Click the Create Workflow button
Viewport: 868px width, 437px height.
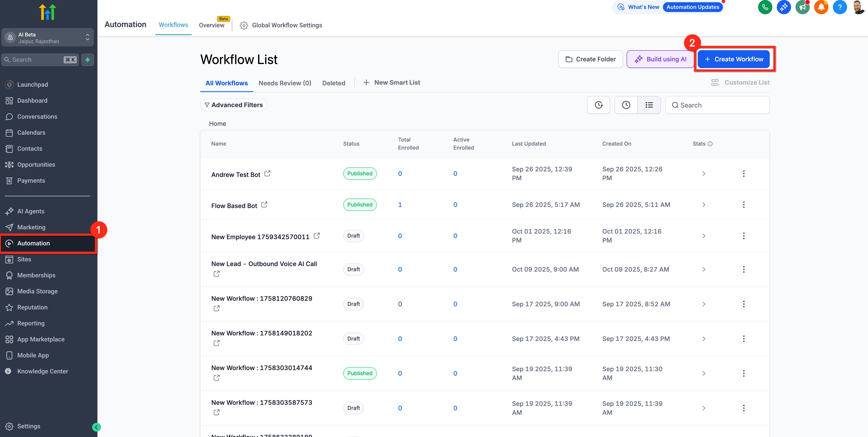point(734,59)
